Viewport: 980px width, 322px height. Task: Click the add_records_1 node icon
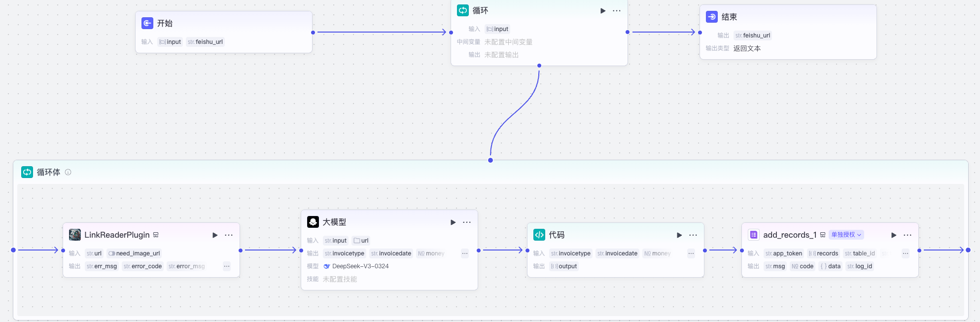coord(754,235)
